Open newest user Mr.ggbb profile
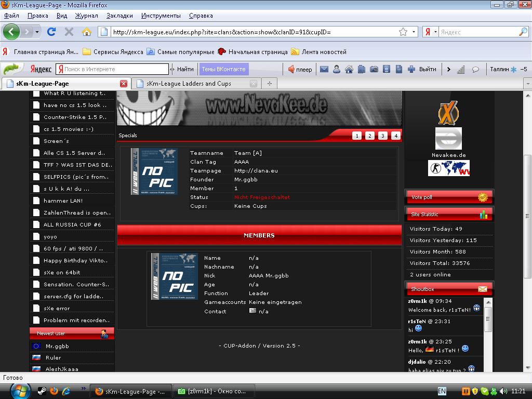This screenshot has height=399, width=532. [57, 346]
